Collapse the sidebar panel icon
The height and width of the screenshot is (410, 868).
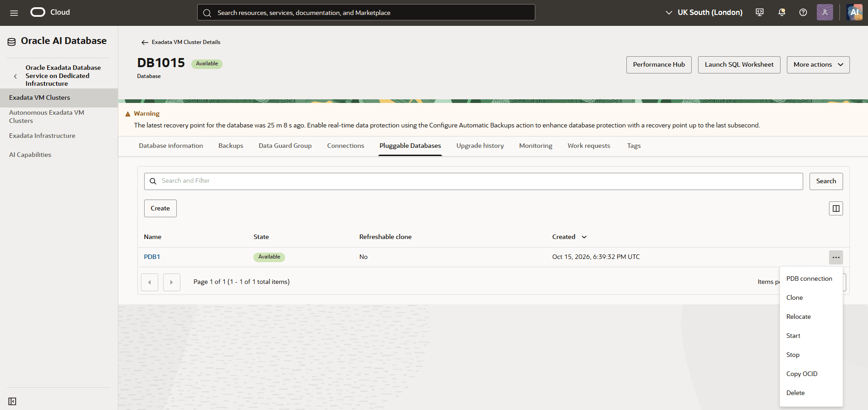click(x=12, y=401)
